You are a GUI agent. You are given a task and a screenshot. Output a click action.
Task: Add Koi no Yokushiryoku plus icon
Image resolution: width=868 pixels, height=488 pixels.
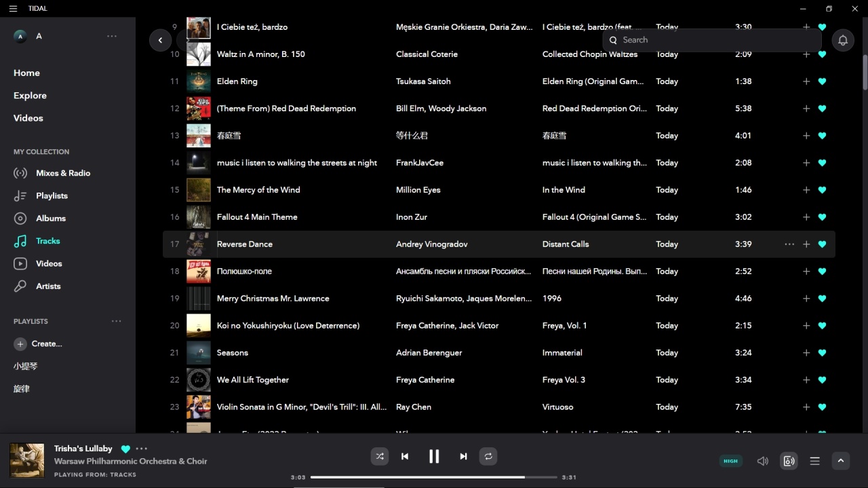pos(806,326)
